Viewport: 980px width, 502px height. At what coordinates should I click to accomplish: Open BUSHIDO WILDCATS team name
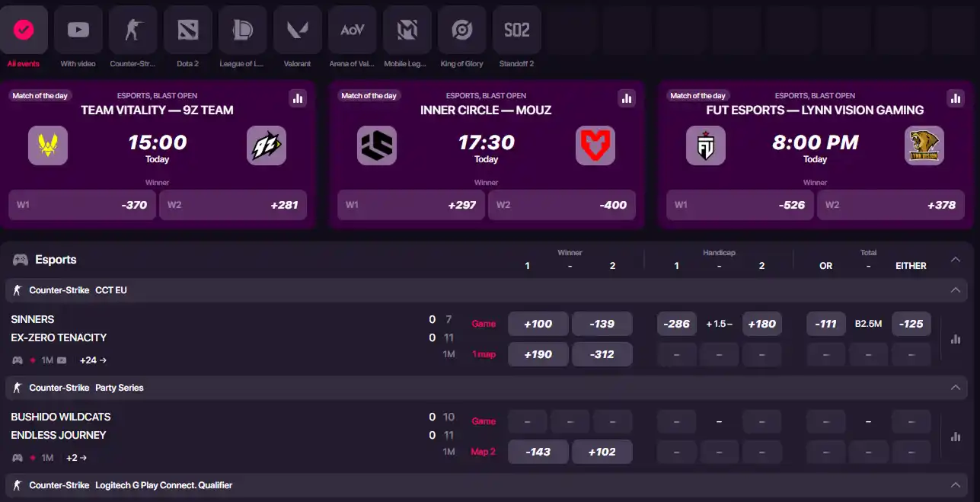(x=61, y=417)
